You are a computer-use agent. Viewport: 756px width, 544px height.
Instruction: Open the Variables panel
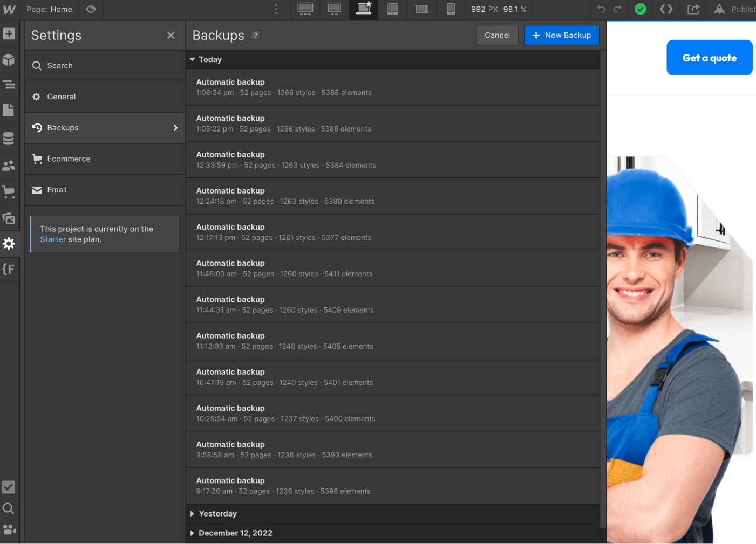pos(9,269)
